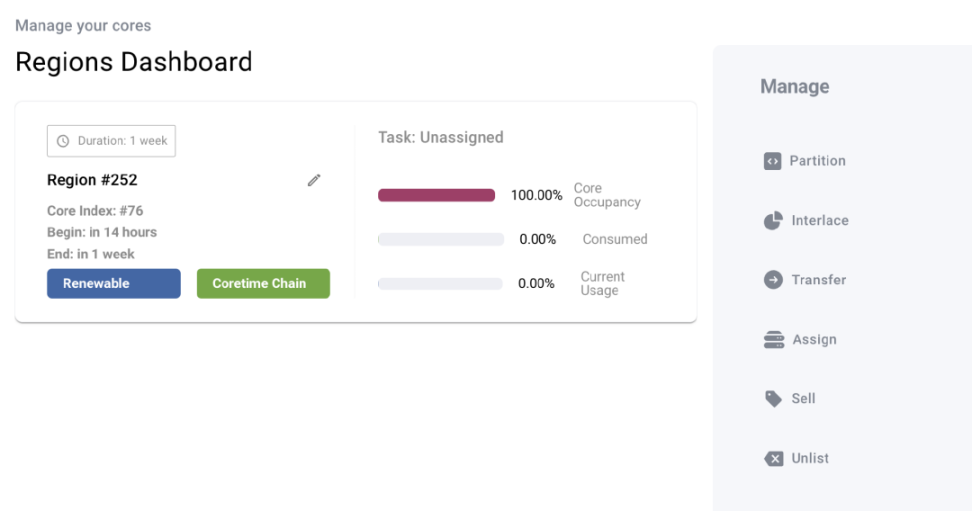This screenshot has width=972, height=511.
Task: Select the Interlace pie icon
Action: tap(773, 221)
